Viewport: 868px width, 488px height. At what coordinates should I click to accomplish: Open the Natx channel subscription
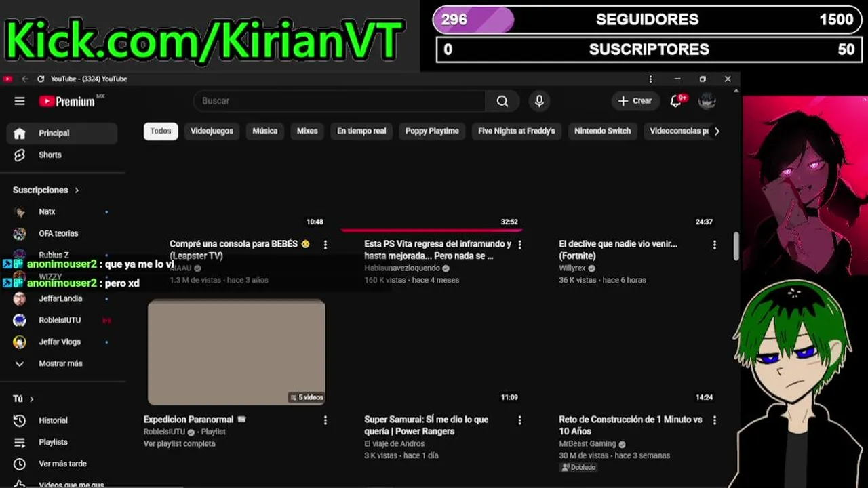click(x=62, y=212)
